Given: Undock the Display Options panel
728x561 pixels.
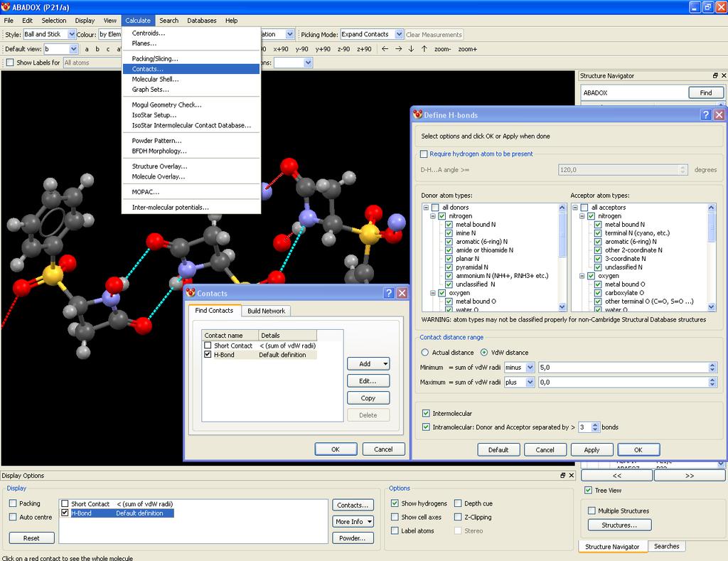Looking at the screenshot, I should coord(563,475).
